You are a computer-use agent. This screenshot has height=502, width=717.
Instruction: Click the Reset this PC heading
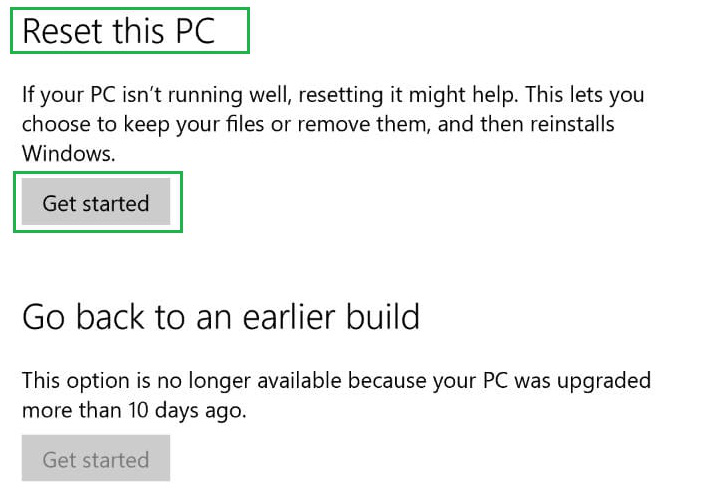[x=119, y=31]
